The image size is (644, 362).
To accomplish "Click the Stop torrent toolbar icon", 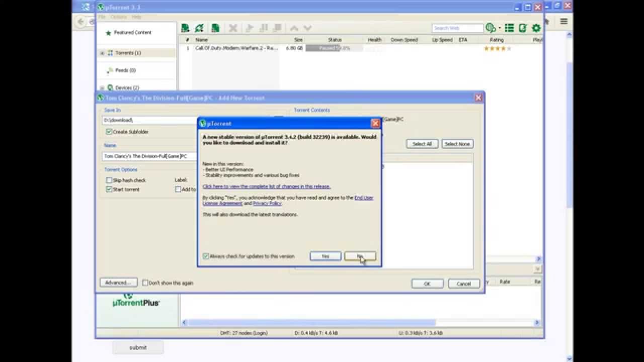I will tap(277, 28).
